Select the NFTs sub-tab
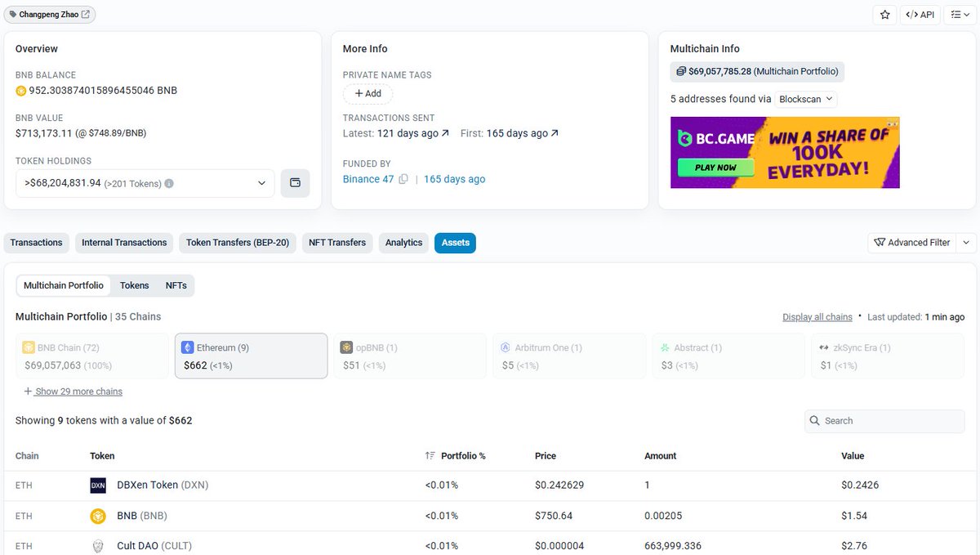 [x=176, y=285]
